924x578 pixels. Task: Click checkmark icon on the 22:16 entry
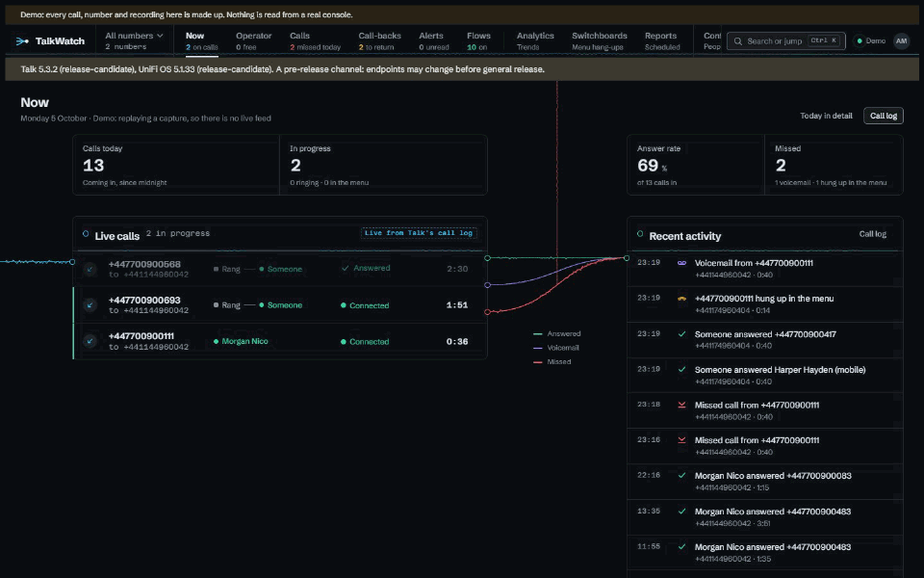(681, 475)
